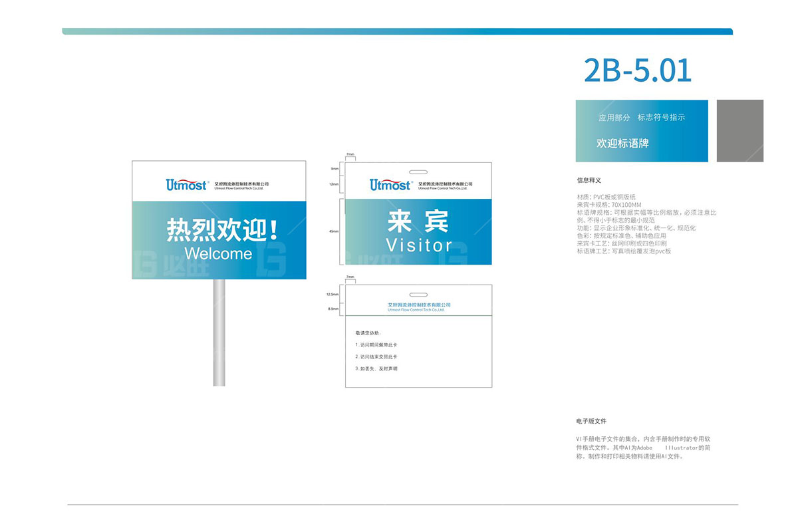The width and height of the screenshot is (798, 532).
Task: Click the line "2. 访问结束交回此卡"
Action: [378, 356]
